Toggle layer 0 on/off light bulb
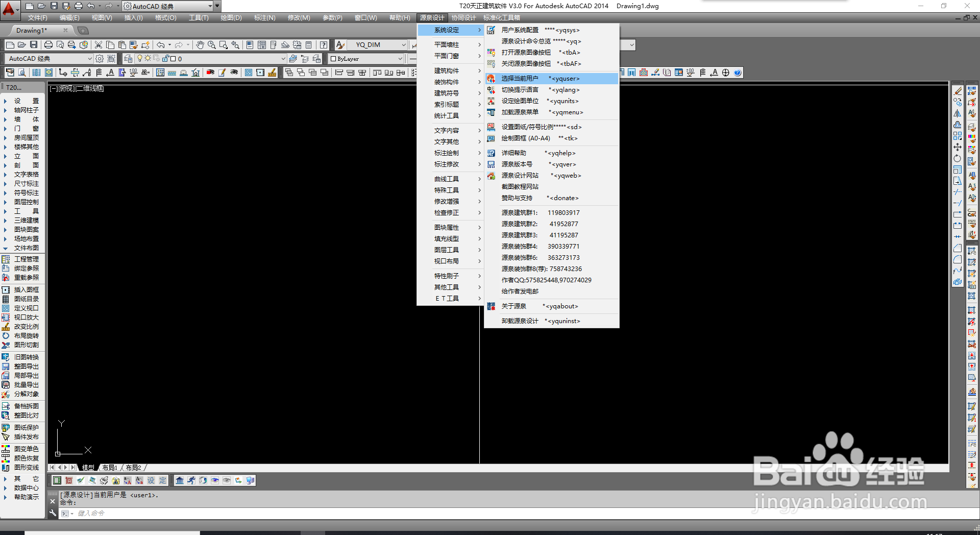 point(140,59)
